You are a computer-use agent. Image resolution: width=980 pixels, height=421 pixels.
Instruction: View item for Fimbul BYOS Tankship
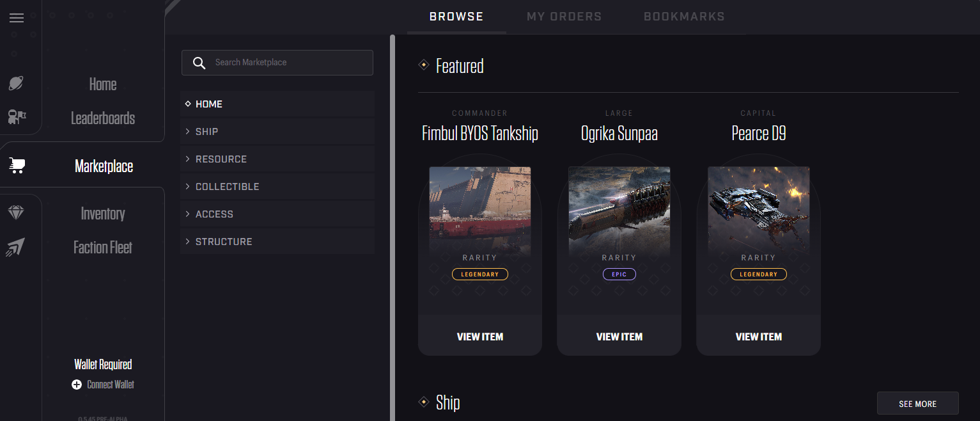(480, 337)
